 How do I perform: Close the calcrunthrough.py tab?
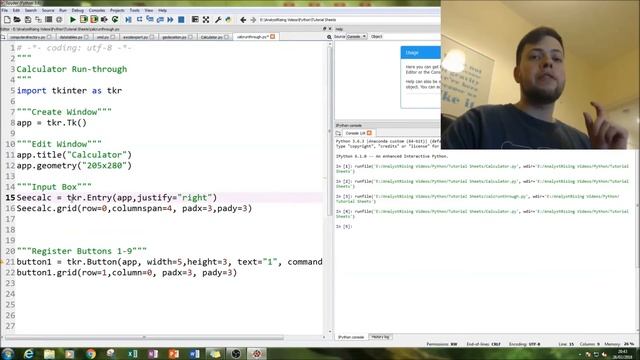point(273,37)
